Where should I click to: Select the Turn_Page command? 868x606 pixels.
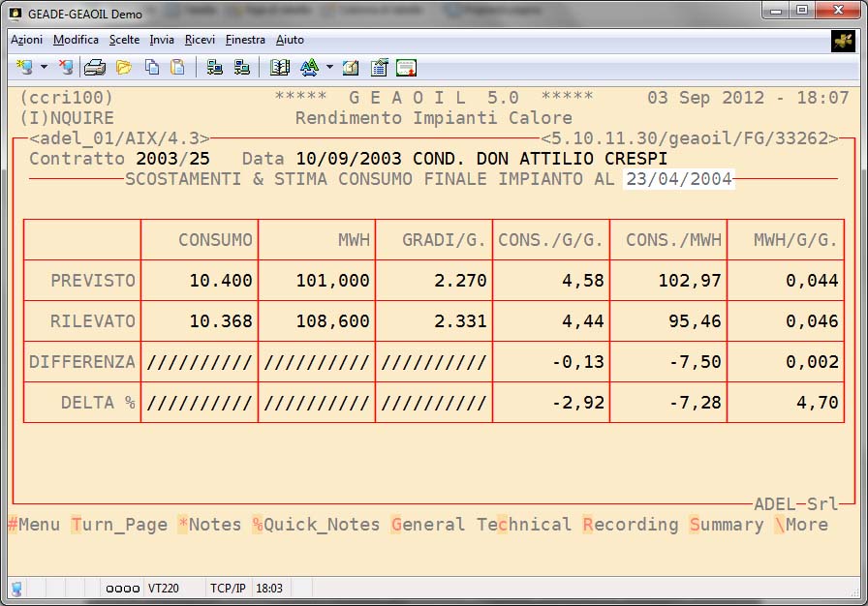(x=119, y=525)
